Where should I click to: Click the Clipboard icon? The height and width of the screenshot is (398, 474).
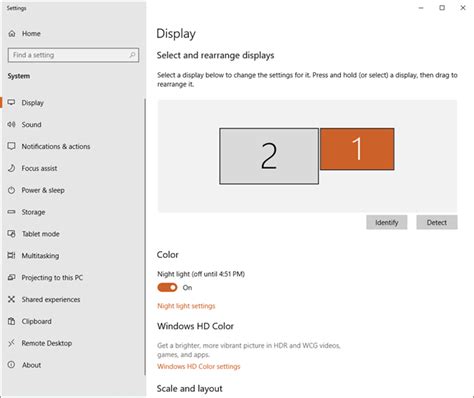tap(12, 321)
